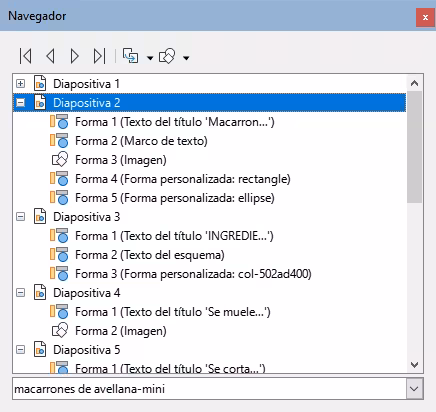This screenshot has width=436, height=412.
Task: Select Forma 1 'INGREDIE...' title text
Action: click(x=174, y=236)
